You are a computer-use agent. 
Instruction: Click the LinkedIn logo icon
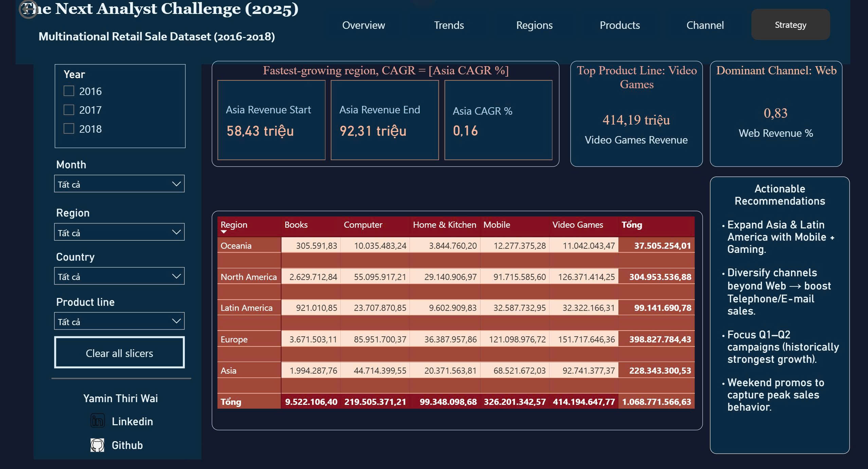tap(97, 421)
